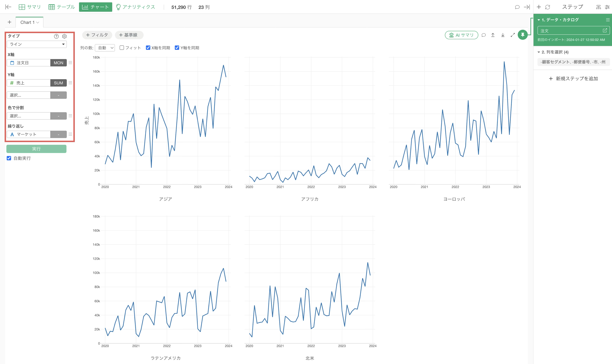The image size is (612, 364).
Task: Open the 列の数 自動 dropdown
Action: [105, 48]
